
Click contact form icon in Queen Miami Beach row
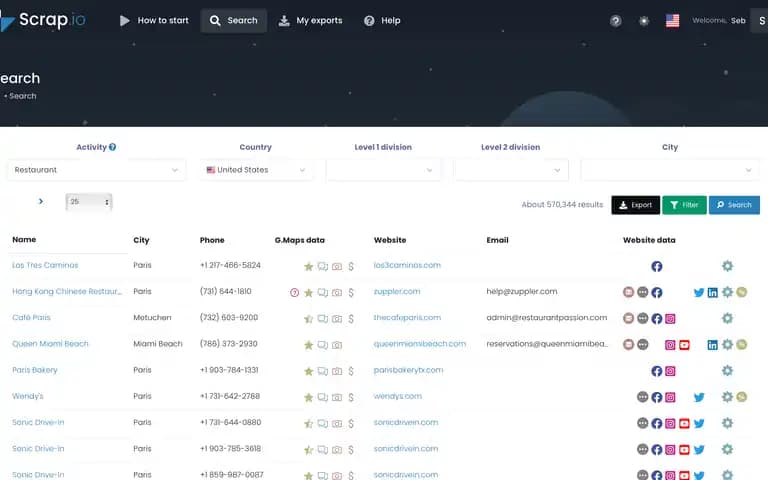(643, 344)
